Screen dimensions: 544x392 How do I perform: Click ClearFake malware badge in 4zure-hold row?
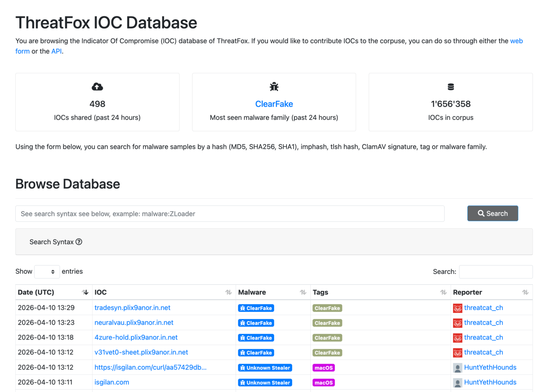[256, 338]
